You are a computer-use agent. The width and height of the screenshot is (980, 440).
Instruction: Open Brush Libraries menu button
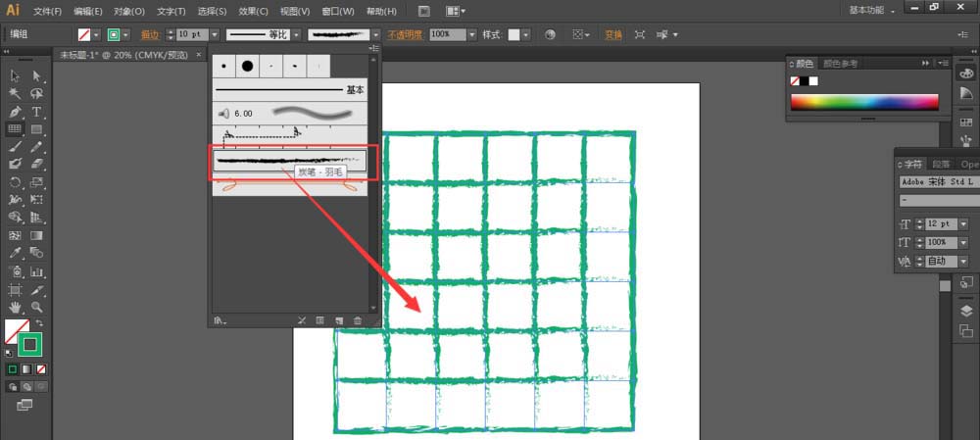(x=220, y=320)
